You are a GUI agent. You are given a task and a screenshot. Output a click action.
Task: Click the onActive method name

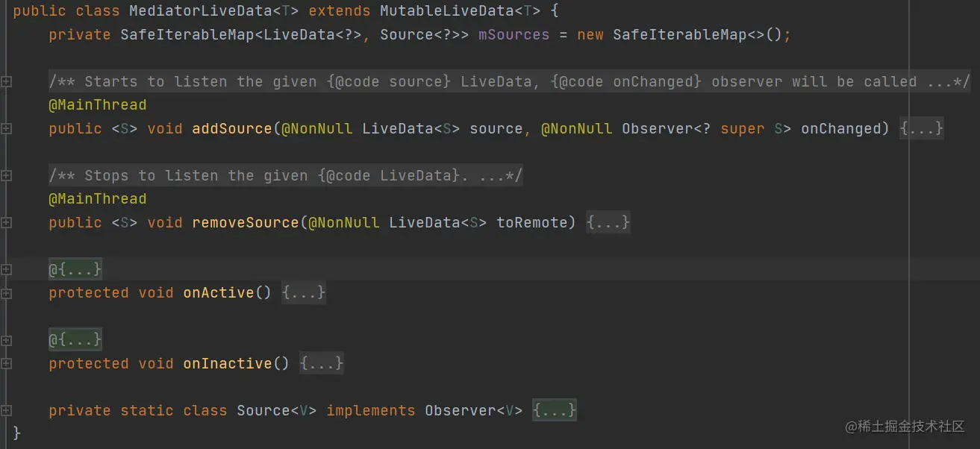219,293
